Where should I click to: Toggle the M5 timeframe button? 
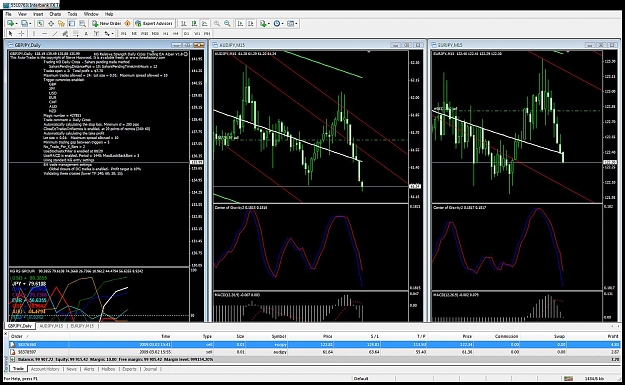pos(134,33)
